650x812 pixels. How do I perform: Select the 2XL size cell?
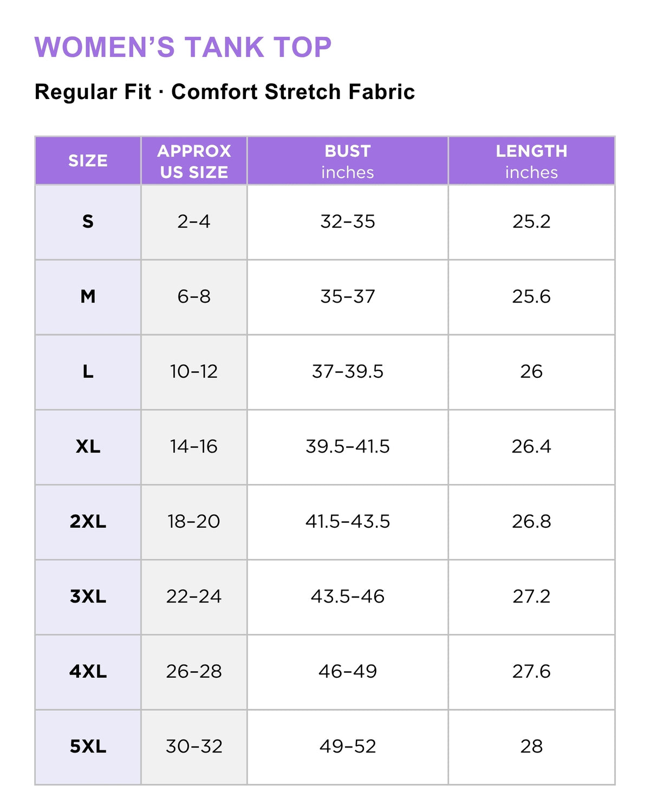88,522
